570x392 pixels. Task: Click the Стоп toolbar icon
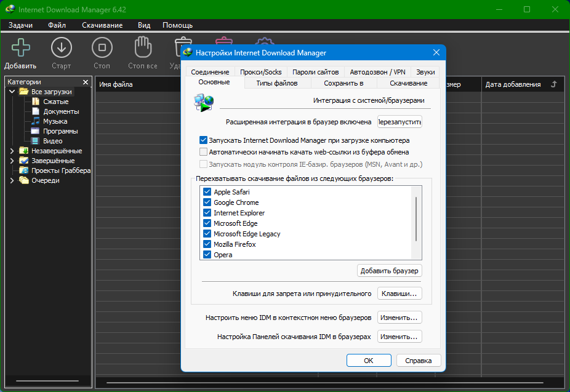point(102,48)
